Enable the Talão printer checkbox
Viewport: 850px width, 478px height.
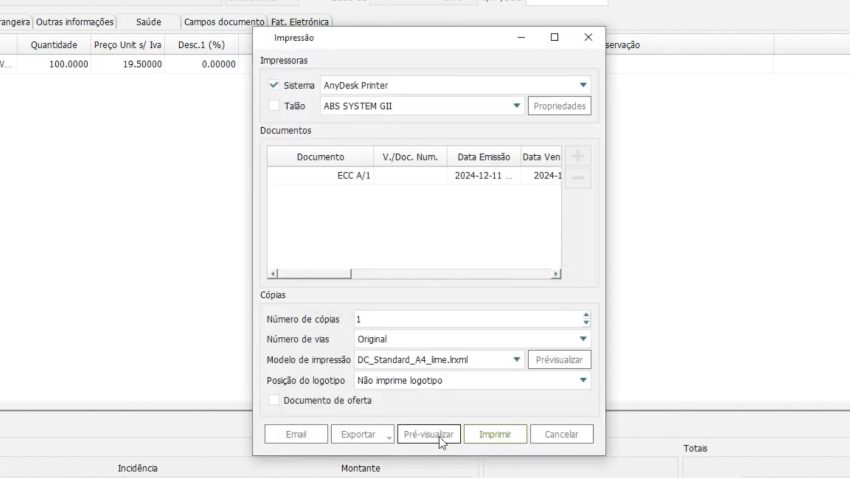point(274,105)
